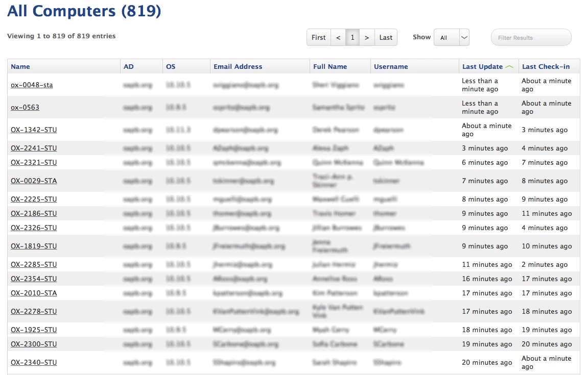
Task: Go to the previous page arrow
Action: click(x=338, y=37)
